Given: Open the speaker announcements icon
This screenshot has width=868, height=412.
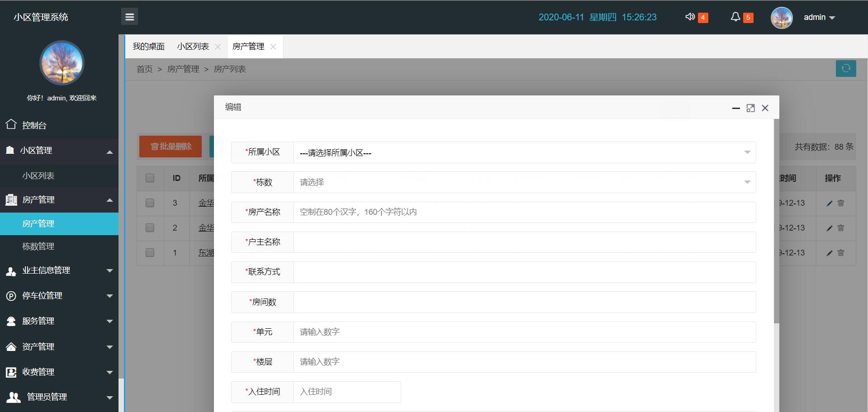Looking at the screenshot, I should point(690,17).
